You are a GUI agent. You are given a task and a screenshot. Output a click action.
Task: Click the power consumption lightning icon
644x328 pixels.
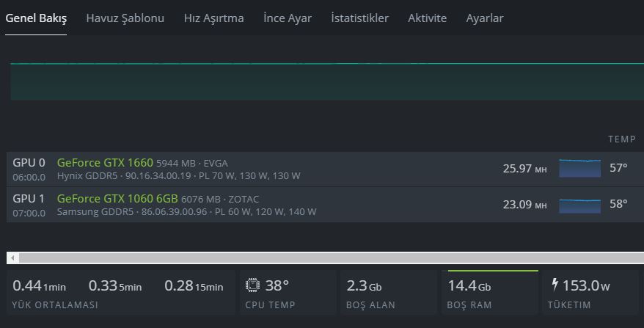(555, 285)
